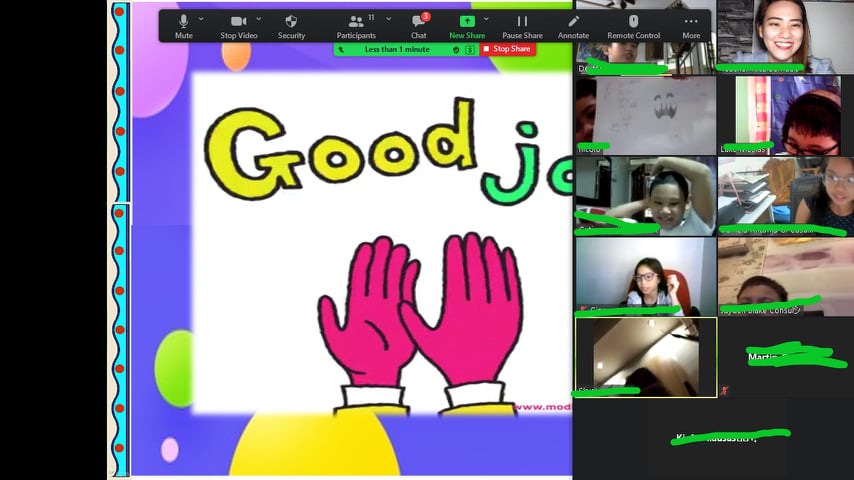
Task: Click the red Stop Share button
Action: [x=507, y=49]
